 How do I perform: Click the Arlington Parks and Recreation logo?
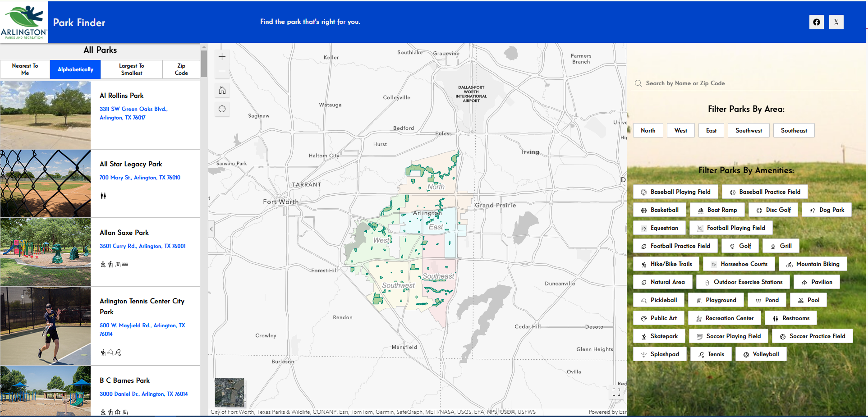[23, 21]
